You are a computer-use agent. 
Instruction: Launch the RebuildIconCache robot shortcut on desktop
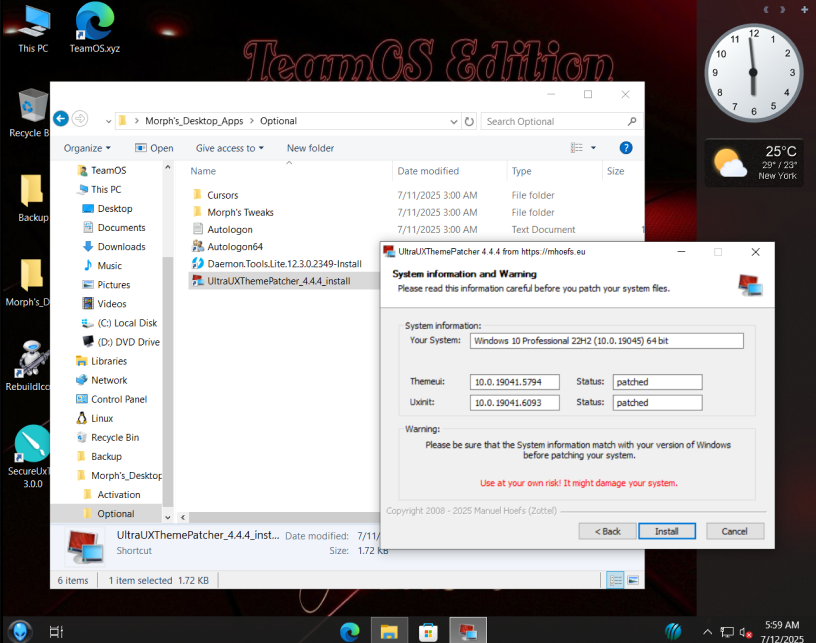pyautogui.click(x=29, y=366)
